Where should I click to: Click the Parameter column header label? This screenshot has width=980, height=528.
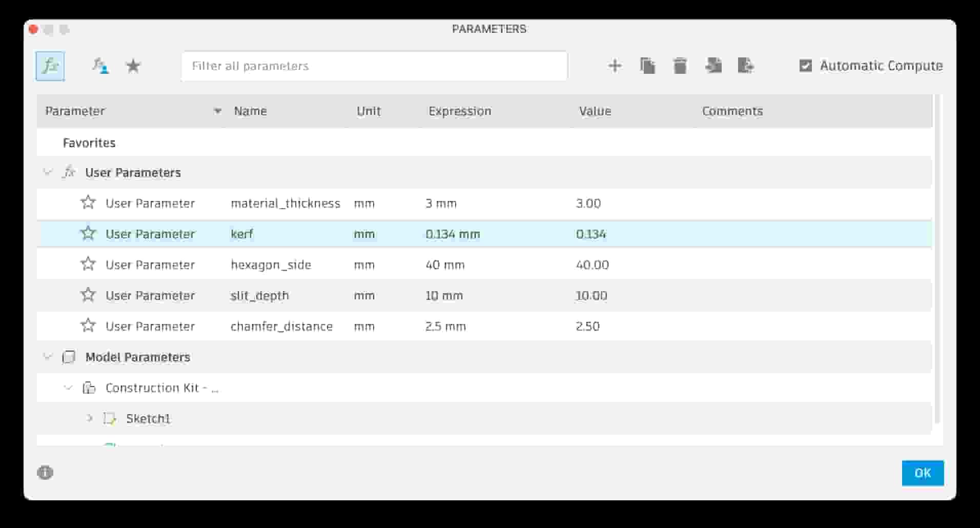point(75,111)
